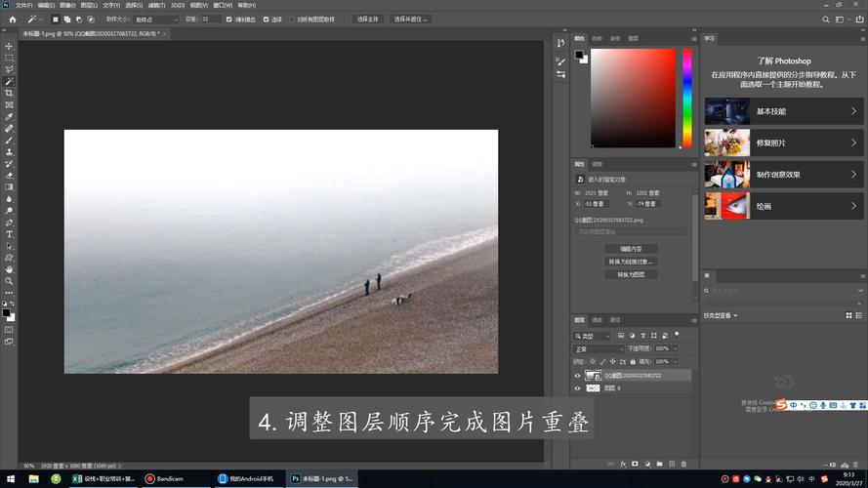
Task: Click the rainbow hue slider strip
Action: (687, 98)
